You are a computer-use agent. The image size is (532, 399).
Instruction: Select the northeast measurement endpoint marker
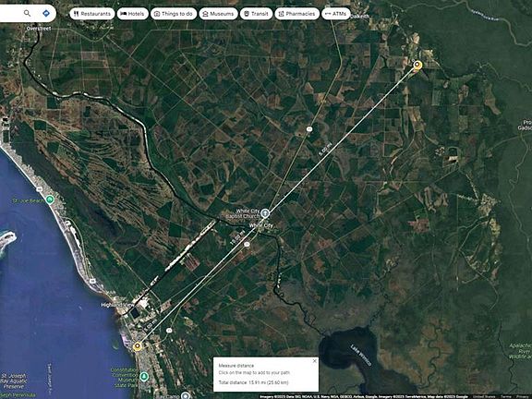pyautogui.click(x=417, y=65)
